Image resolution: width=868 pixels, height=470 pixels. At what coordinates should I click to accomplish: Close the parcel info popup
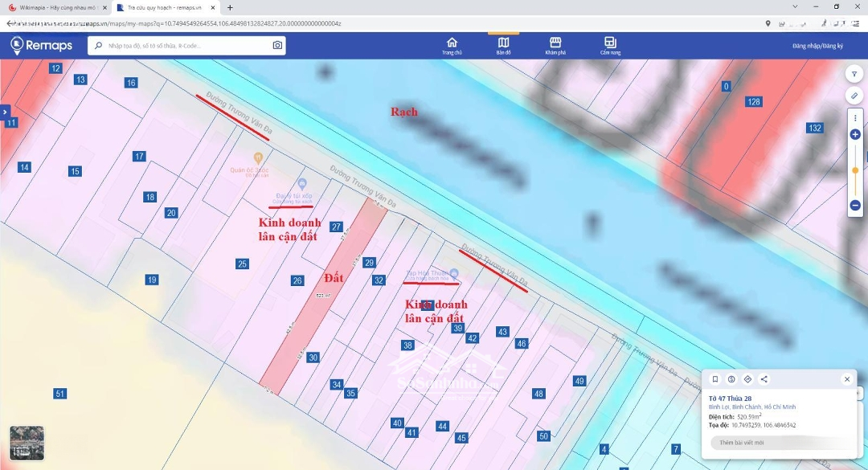846,379
